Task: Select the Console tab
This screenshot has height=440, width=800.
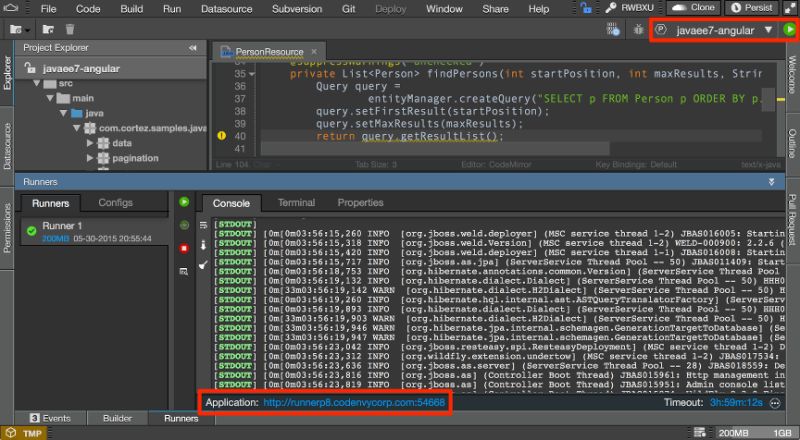Action: pyautogui.click(x=231, y=203)
